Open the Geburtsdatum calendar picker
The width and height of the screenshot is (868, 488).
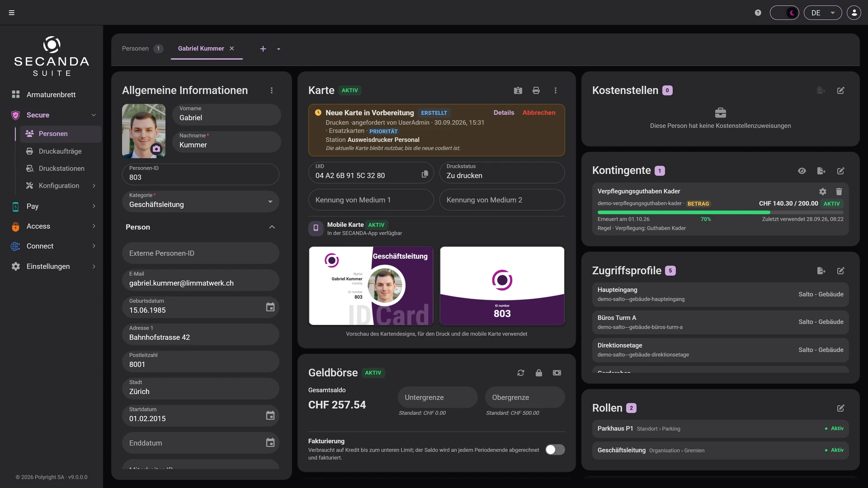tap(270, 307)
